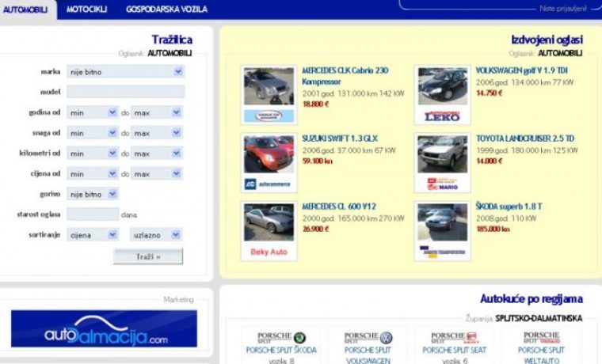
Task: Open PORSCHE SPLIT ŠKODA dealer link
Action: click(281, 351)
